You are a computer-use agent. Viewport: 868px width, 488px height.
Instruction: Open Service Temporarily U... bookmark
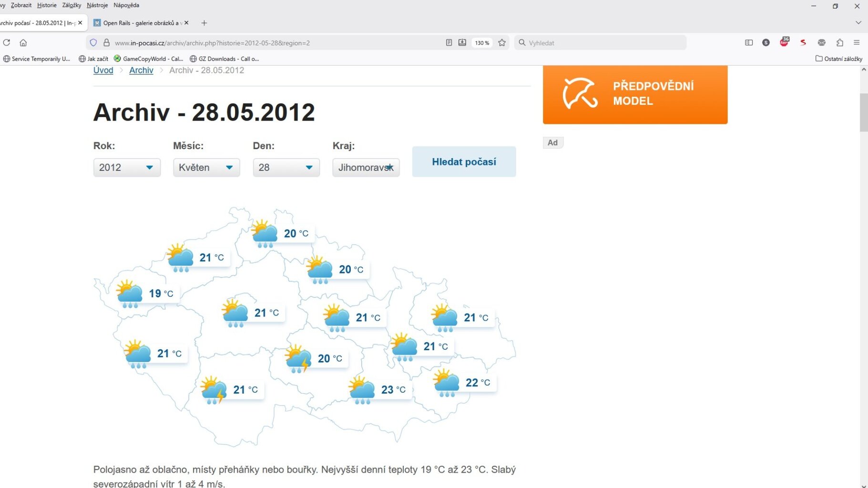[37, 59]
